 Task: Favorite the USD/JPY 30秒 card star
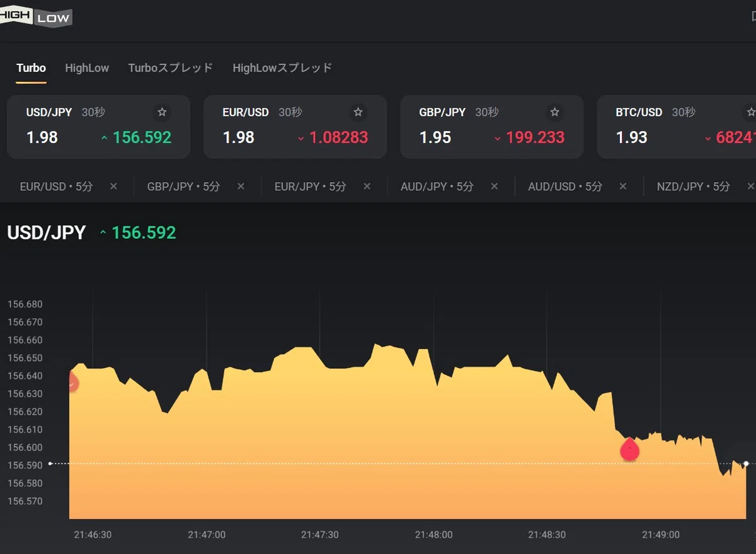click(162, 112)
